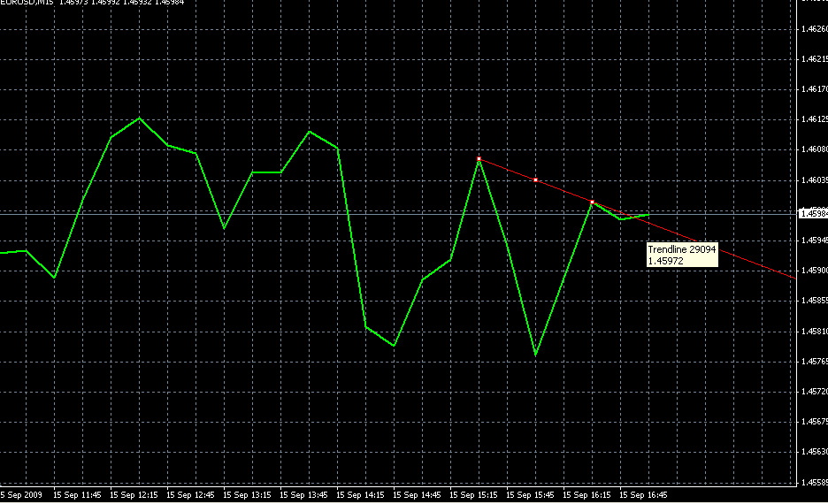Image resolution: width=828 pixels, height=504 pixels.
Task: Click the 1.4563 price scale label
Action: pyautogui.click(x=814, y=452)
